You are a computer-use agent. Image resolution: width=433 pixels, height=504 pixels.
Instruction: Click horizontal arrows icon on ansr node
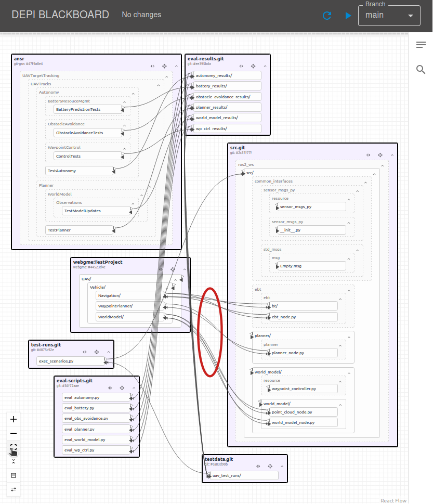(153, 66)
